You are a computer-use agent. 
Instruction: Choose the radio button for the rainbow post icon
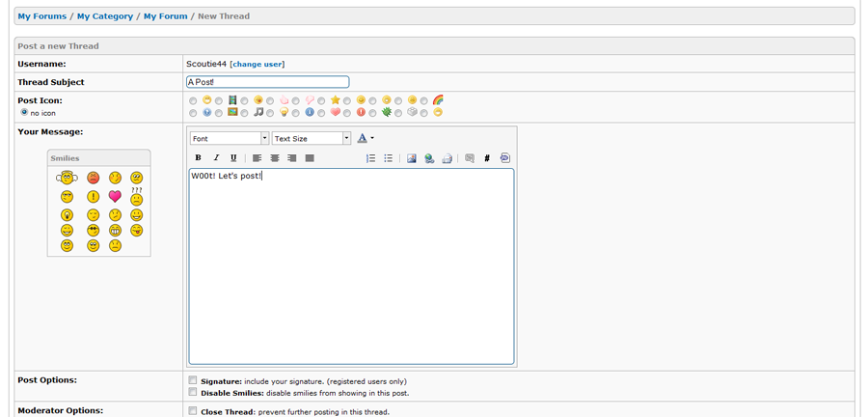(x=424, y=100)
